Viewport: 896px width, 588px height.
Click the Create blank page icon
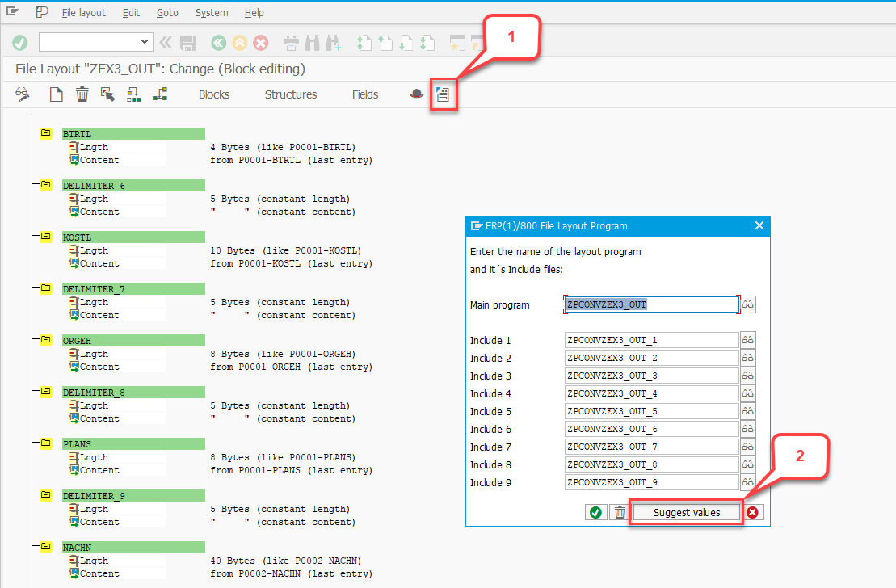56,94
